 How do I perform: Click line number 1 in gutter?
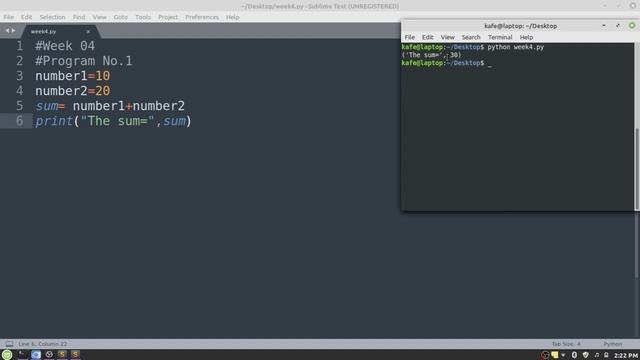point(20,46)
